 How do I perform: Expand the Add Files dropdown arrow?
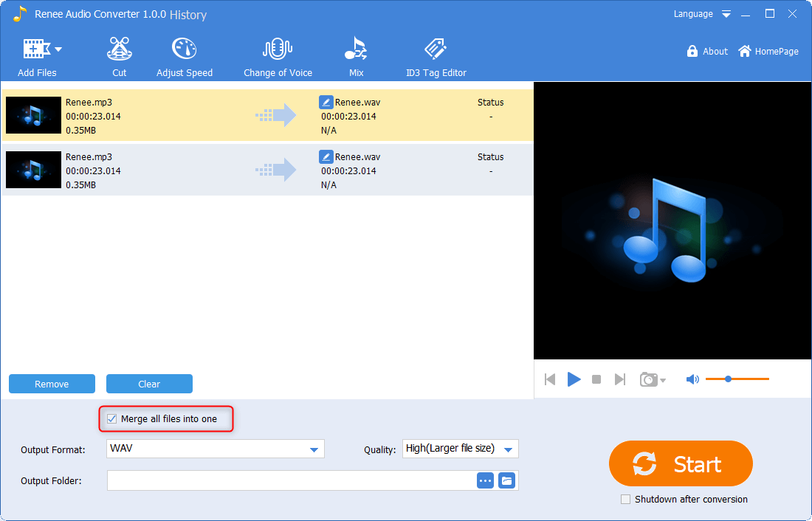(58, 49)
